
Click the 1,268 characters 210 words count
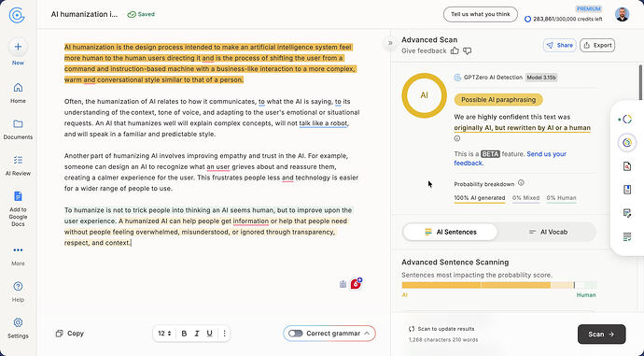tap(443, 340)
